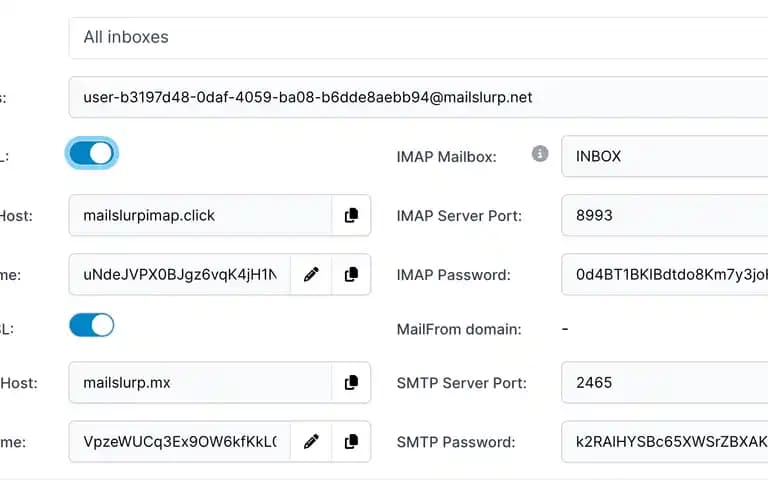This screenshot has width=768, height=480.
Task: Copy the uNdeJVPX0BJgz6vqK4jH1N username value
Action: pos(351,274)
